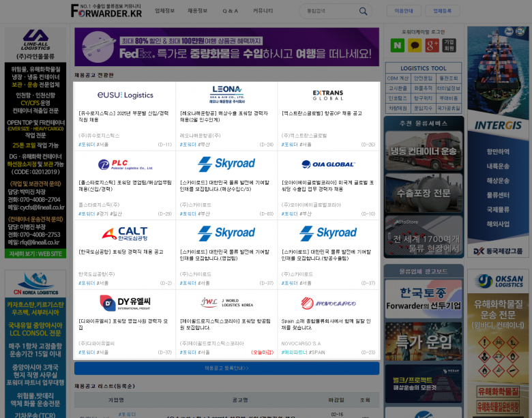Screen dimensions: 532x418
Task: Open the 국가공휴일 logistics tool
Action: click(449, 108)
